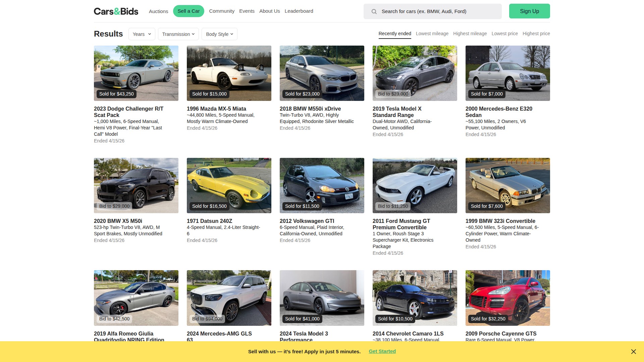
Task: Close the yellow sell banner
Action: 633,352
